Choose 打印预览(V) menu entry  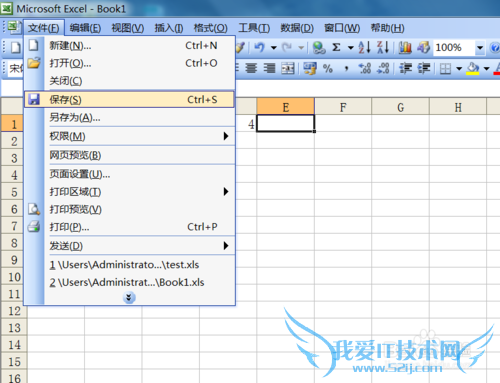[130, 209]
